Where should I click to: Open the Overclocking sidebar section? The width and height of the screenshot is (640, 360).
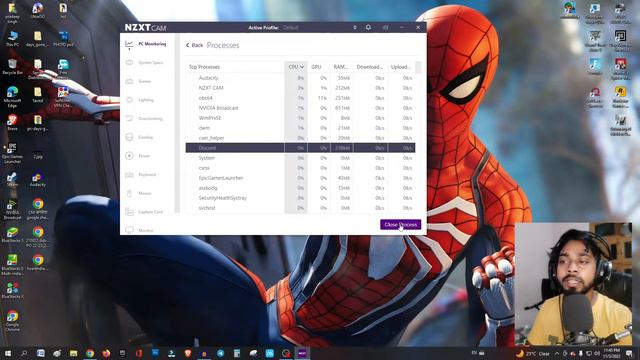[x=144, y=119]
